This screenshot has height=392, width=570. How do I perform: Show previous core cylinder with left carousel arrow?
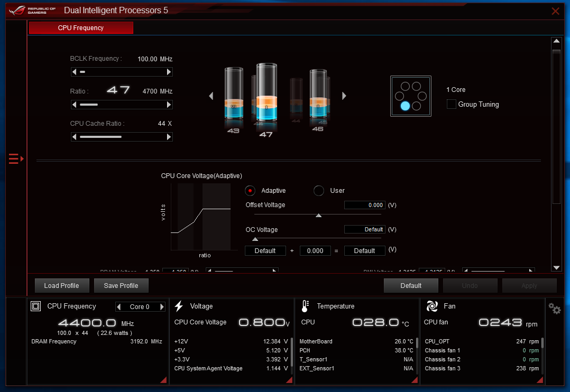click(211, 96)
